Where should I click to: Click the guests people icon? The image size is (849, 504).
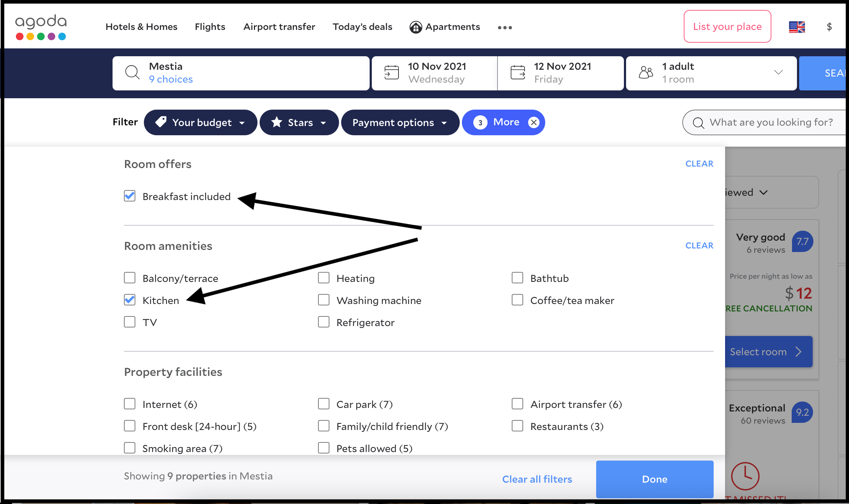click(x=646, y=73)
